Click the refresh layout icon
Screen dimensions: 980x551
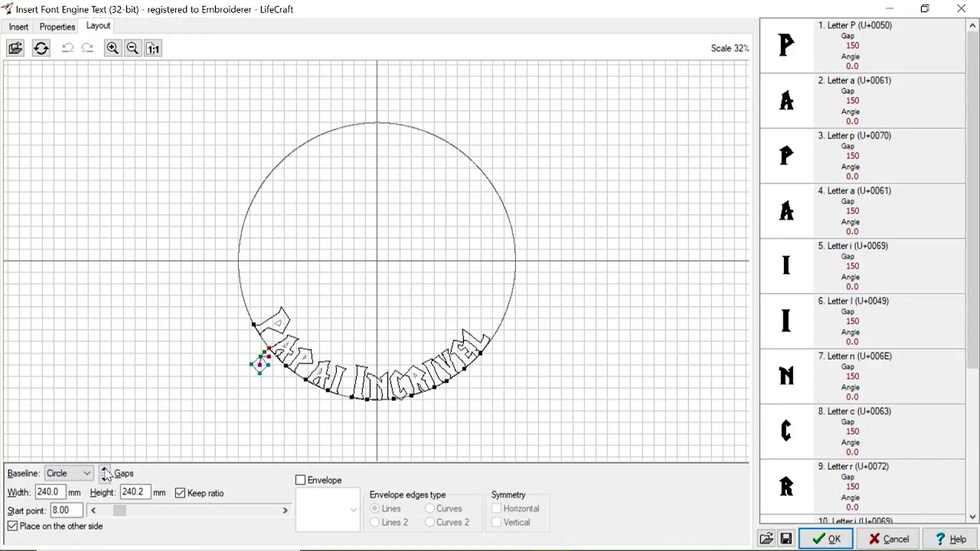coord(41,48)
